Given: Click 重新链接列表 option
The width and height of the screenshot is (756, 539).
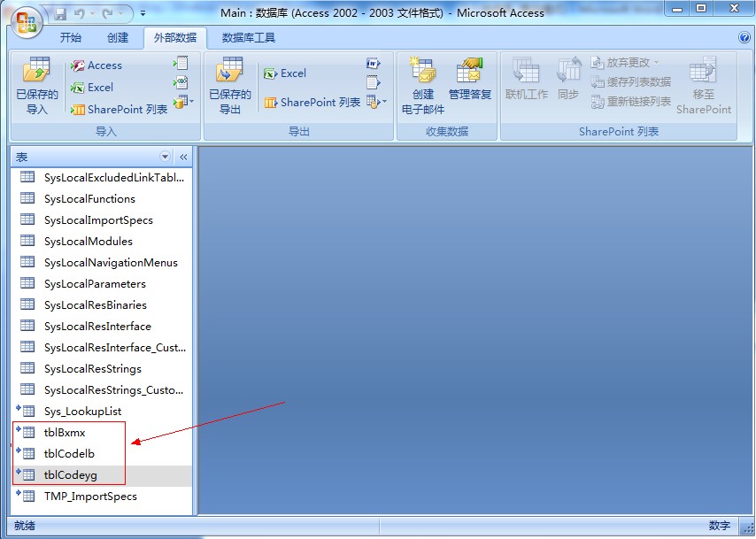Looking at the screenshot, I should [630, 101].
